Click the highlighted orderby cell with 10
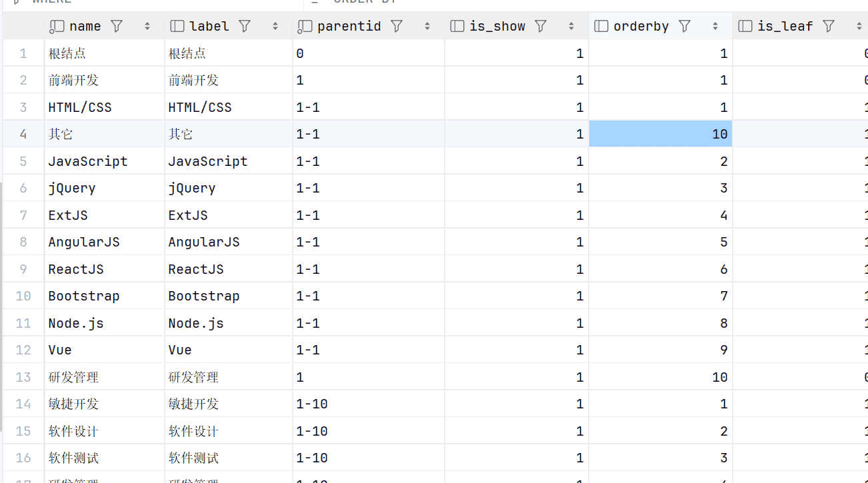This screenshot has width=868, height=483. 660,134
